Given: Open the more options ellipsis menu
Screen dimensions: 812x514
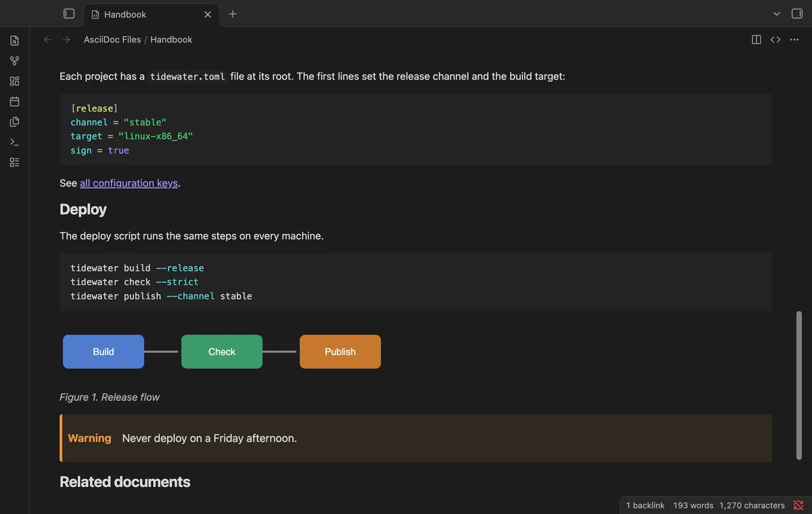Looking at the screenshot, I should point(794,39).
